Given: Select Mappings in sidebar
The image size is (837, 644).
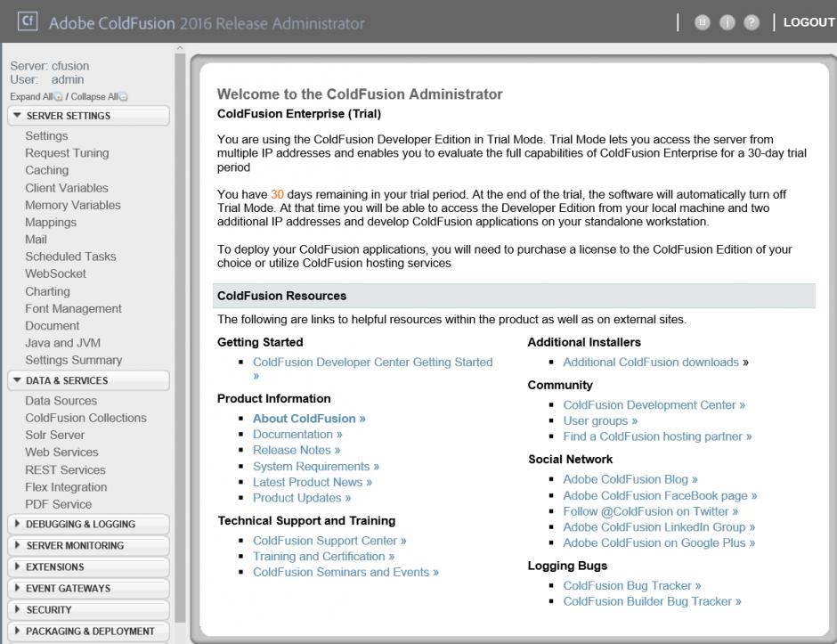Looking at the screenshot, I should click(x=51, y=222).
